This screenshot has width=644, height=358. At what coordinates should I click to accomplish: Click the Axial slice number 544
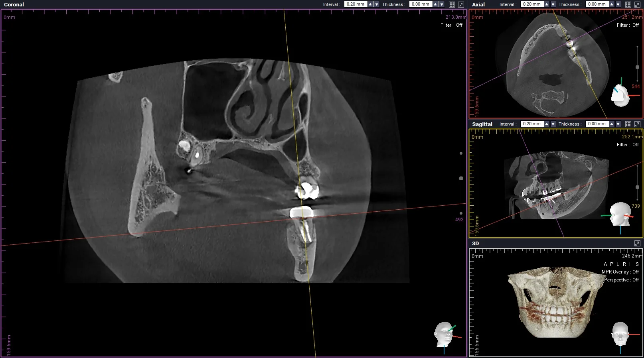coord(636,87)
